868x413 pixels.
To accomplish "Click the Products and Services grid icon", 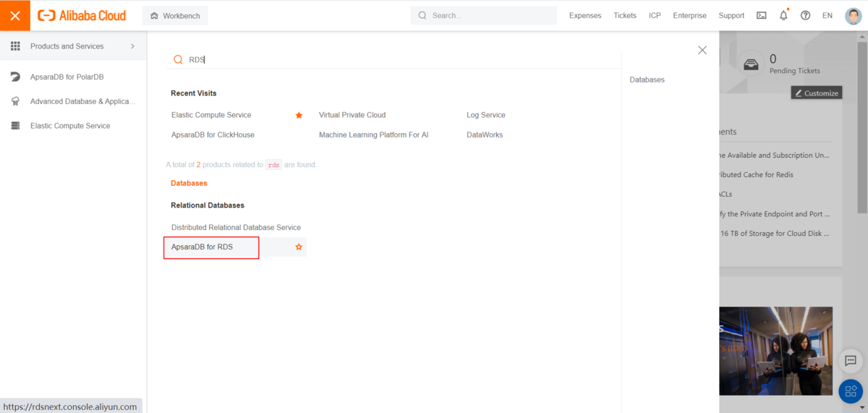I will 15,46.
